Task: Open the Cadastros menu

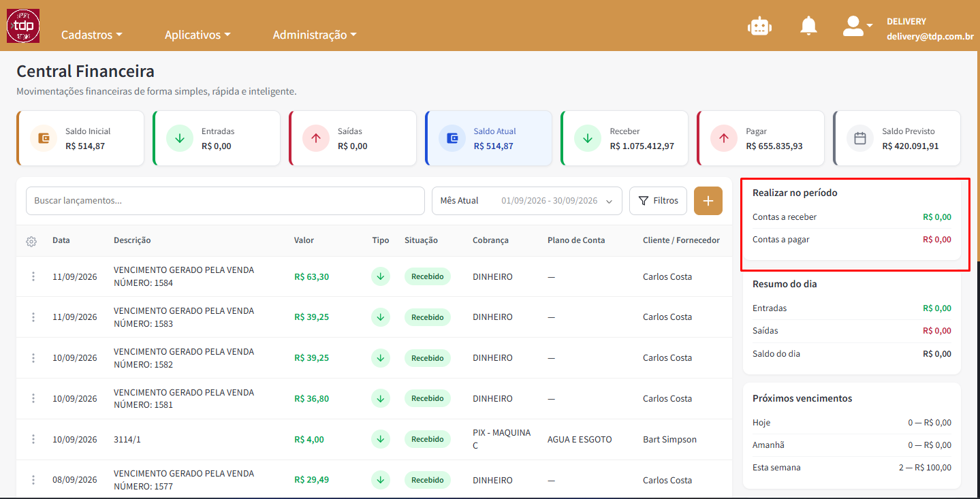Action: [92, 35]
